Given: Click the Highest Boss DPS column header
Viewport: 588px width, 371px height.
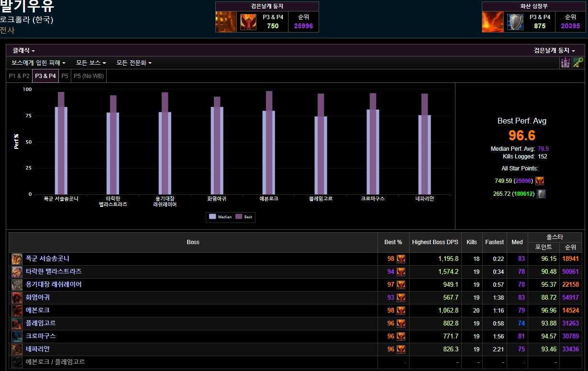Looking at the screenshot, I should click(435, 242).
